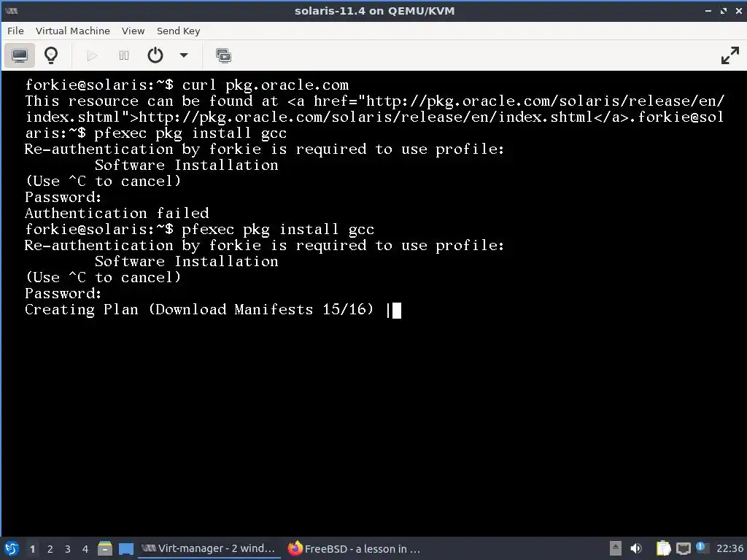Switch to workspace 2
This screenshot has height=560, width=747.
tap(50, 549)
